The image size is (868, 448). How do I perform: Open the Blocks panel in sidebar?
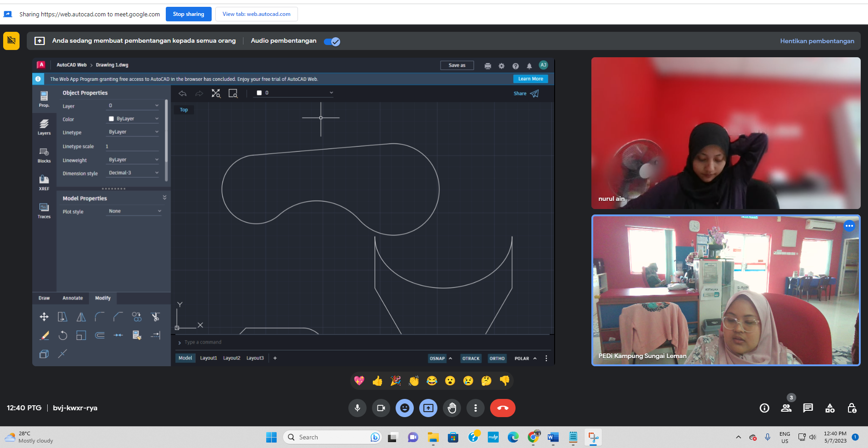point(44,154)
